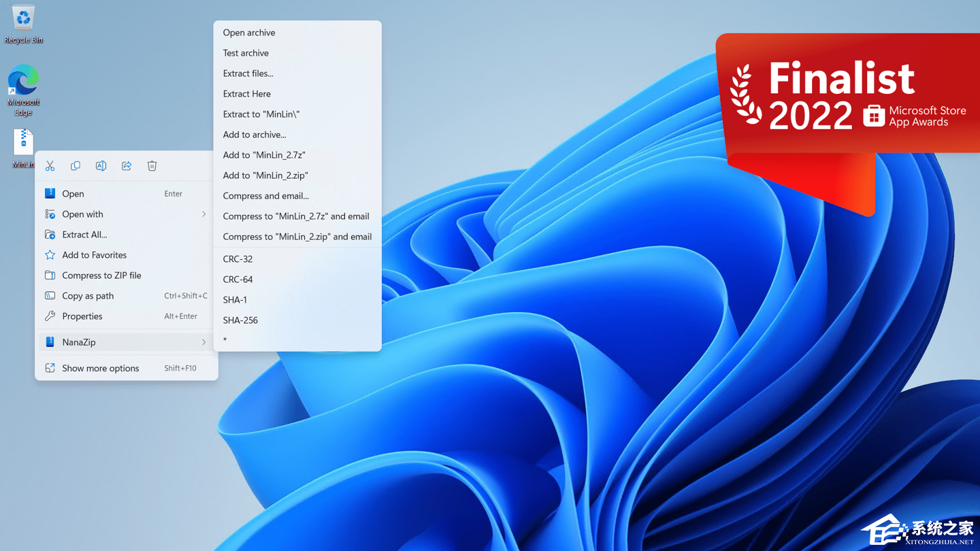Select Add to "MinLin_2.zip" option
This screenshot has width=980, height=551.
pos(297,176)
